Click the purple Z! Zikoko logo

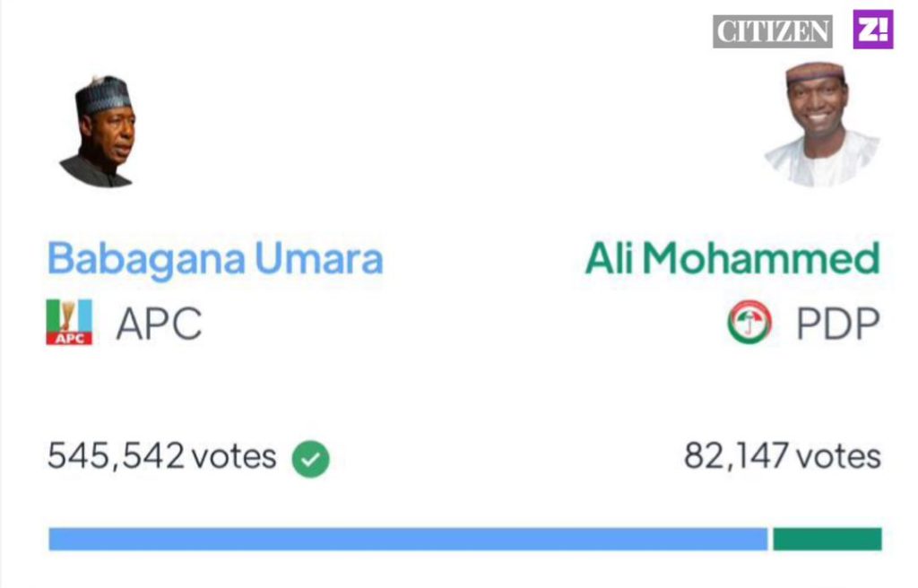click(x=872, y=30)
